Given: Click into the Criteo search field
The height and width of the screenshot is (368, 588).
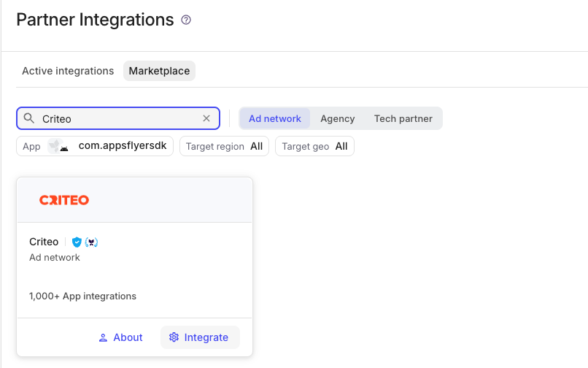Looking at the screenshot, I should 118,119.
